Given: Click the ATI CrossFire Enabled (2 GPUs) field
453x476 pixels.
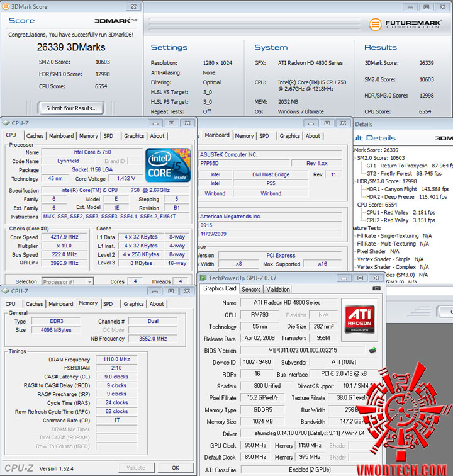Looking at the screenshot, I should (310, 470).
